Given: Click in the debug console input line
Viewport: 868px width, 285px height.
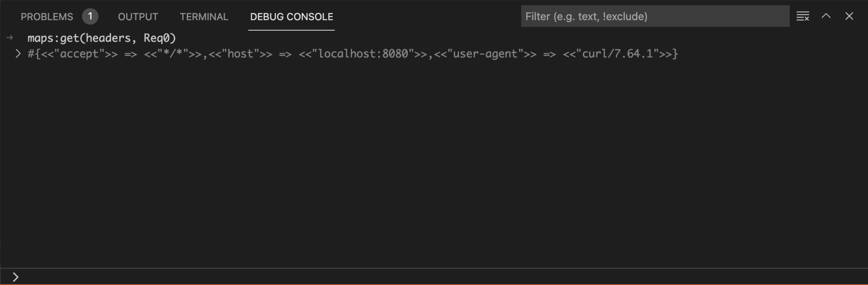Looking at the screenshot, I should coord(441,277).
